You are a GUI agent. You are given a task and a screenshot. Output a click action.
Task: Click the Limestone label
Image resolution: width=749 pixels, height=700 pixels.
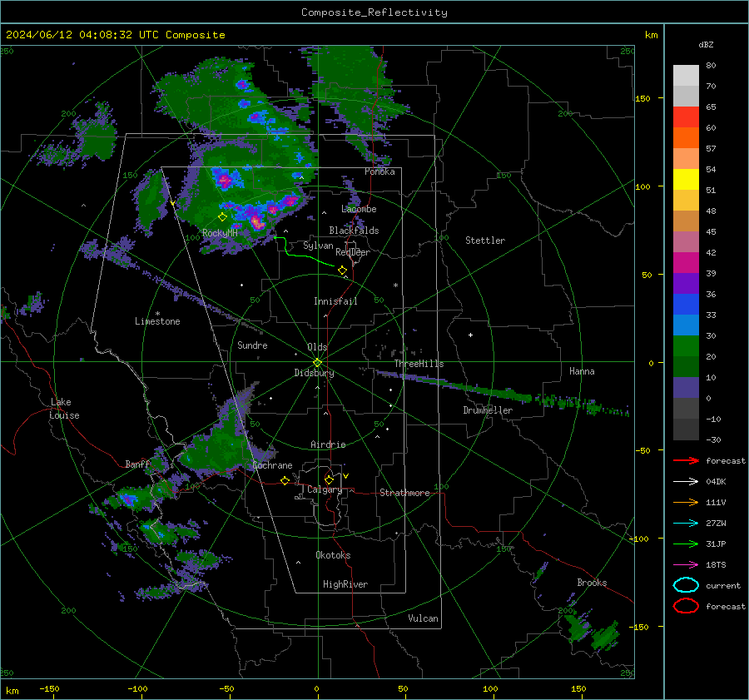coord(157,321)
